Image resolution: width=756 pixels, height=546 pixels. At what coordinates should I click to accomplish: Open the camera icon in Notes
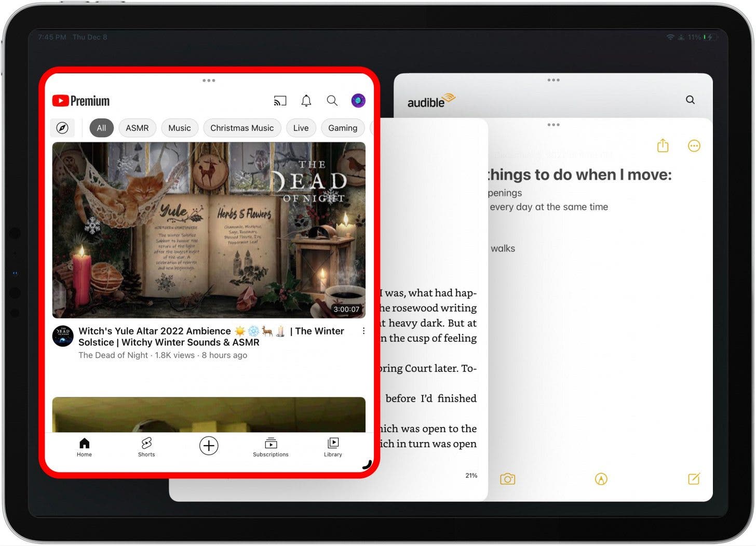[x=508, y=478]
